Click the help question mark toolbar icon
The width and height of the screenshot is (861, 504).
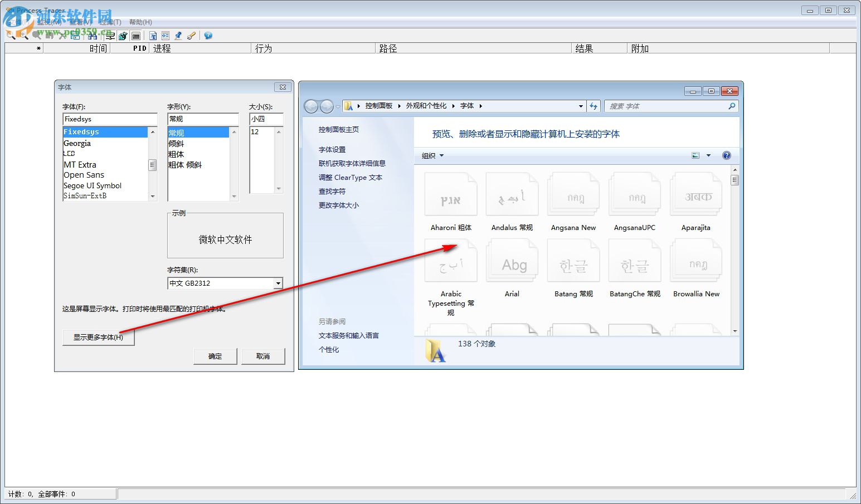pos(208,35)
